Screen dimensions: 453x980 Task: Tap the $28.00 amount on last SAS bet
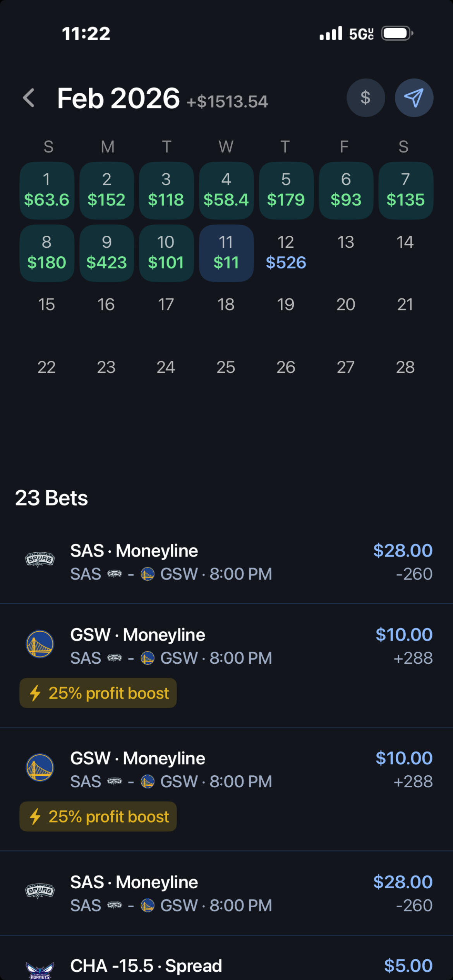click(403, 882)
